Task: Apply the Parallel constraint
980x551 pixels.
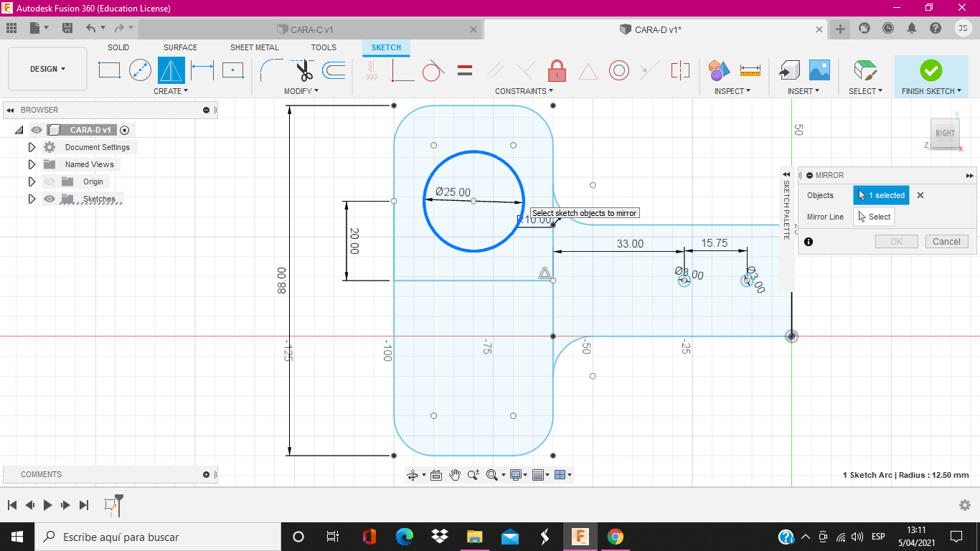Action: [x=495, y=70]
